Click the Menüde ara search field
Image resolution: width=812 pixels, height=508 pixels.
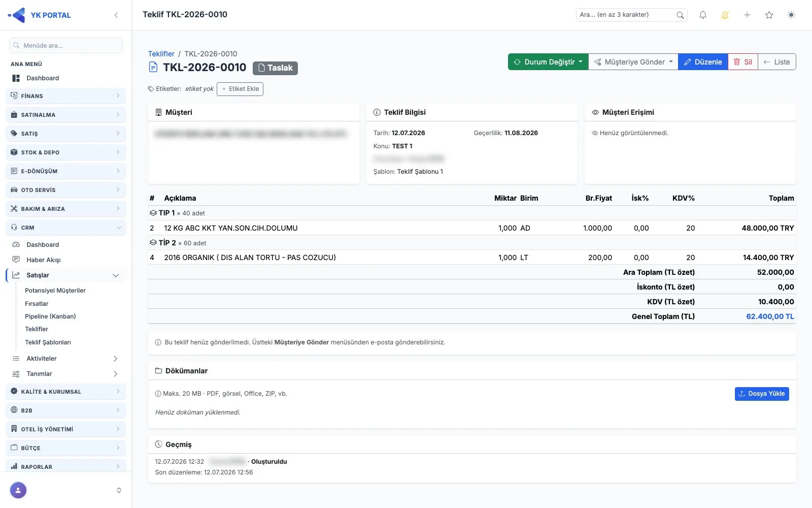click(x=66, y=45)
